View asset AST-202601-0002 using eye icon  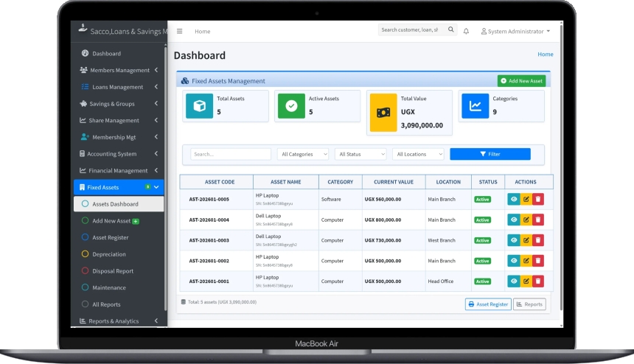(x=514, y=261)
